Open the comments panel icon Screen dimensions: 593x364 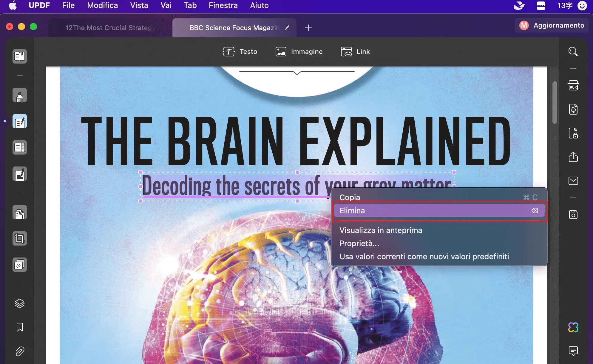(573, 351)
